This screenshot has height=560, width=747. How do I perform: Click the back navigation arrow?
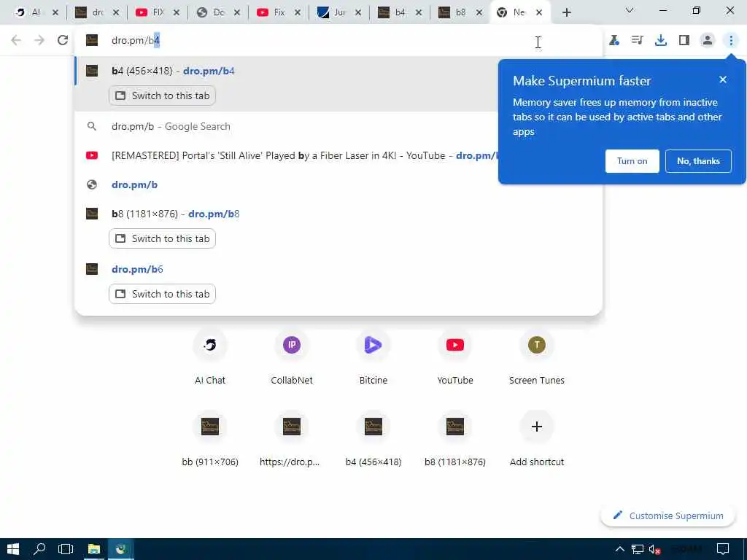tap(16, 41)
